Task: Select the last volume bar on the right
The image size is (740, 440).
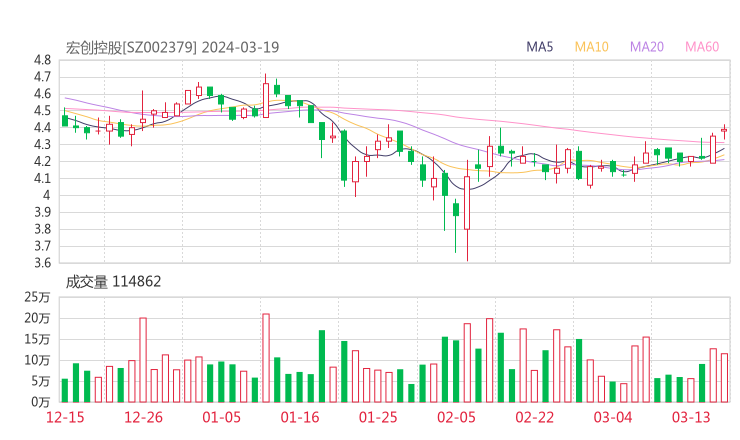Action: [724, 378]
